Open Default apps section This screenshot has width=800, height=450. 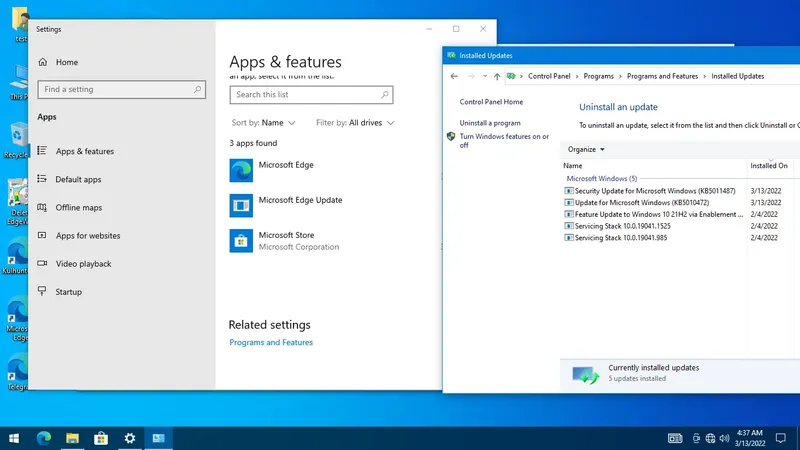pos(78,179)
